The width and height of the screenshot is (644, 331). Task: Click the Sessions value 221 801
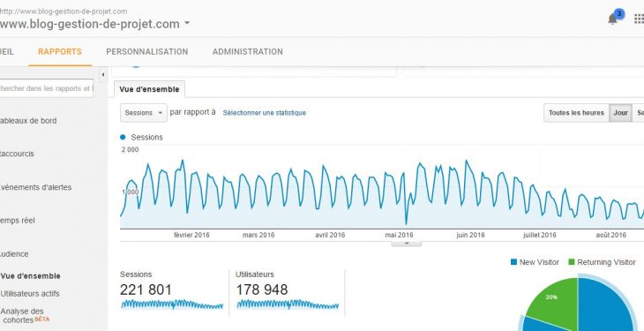[146, 290]
